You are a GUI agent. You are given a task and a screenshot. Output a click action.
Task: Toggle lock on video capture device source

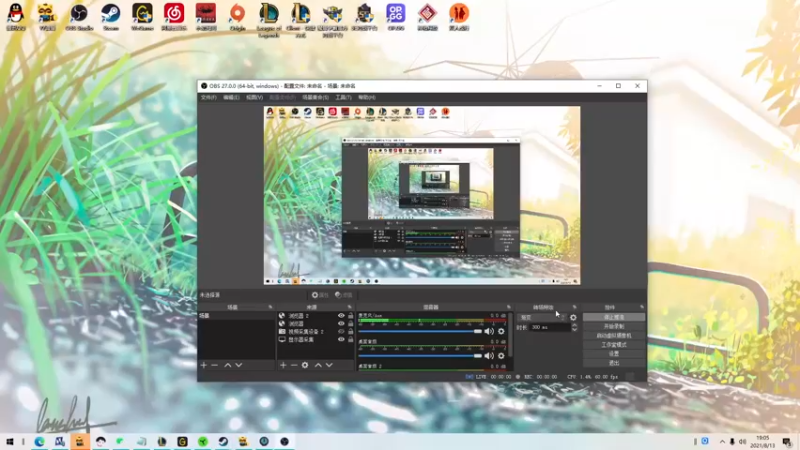point(351,332)
